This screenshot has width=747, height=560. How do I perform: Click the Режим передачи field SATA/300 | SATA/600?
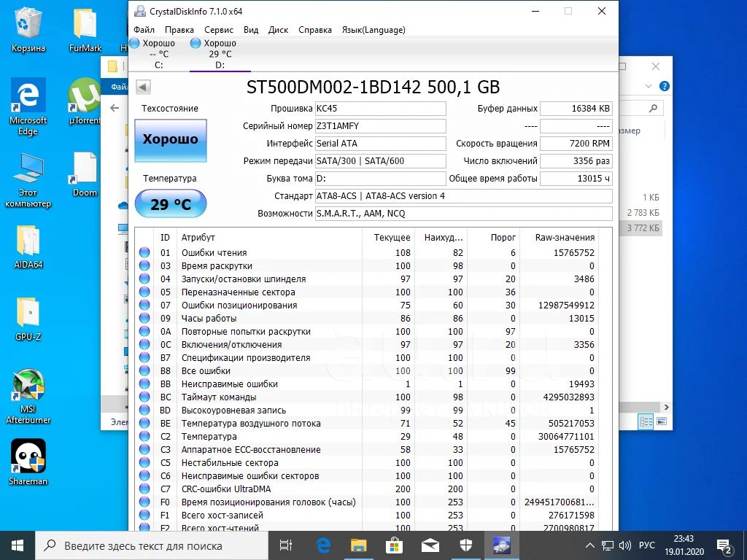(380, 161)
